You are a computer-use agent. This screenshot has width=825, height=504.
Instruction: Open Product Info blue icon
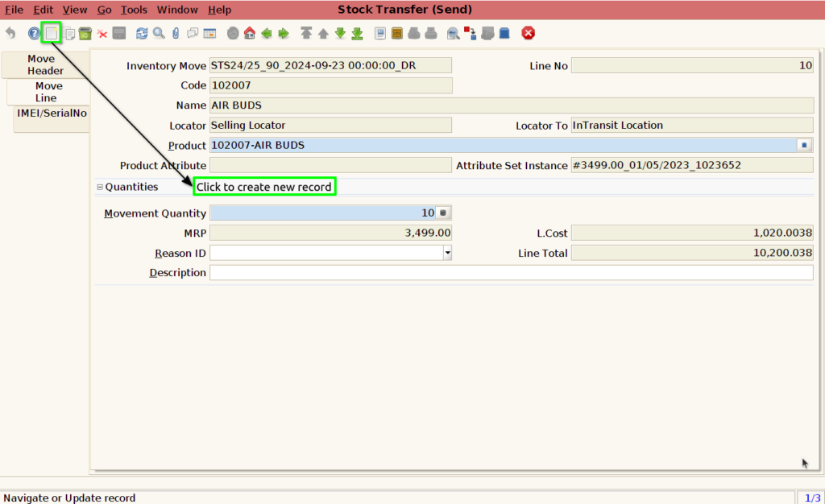(x=504, y=33)
